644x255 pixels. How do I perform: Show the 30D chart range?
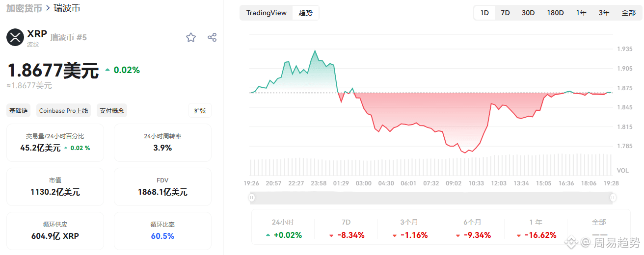pyautogui.click(x=528, y=13)
